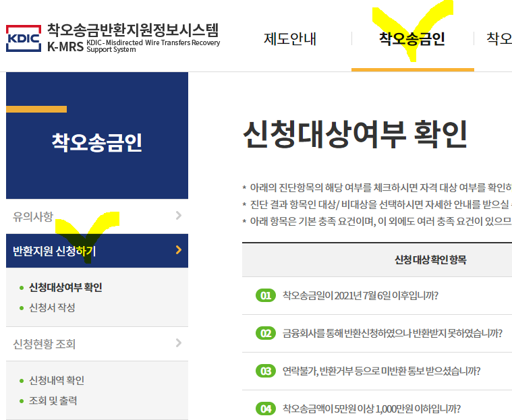Click the green 03 number badge
The width and height of the screenshot is (512, 420).
point(266,371)
